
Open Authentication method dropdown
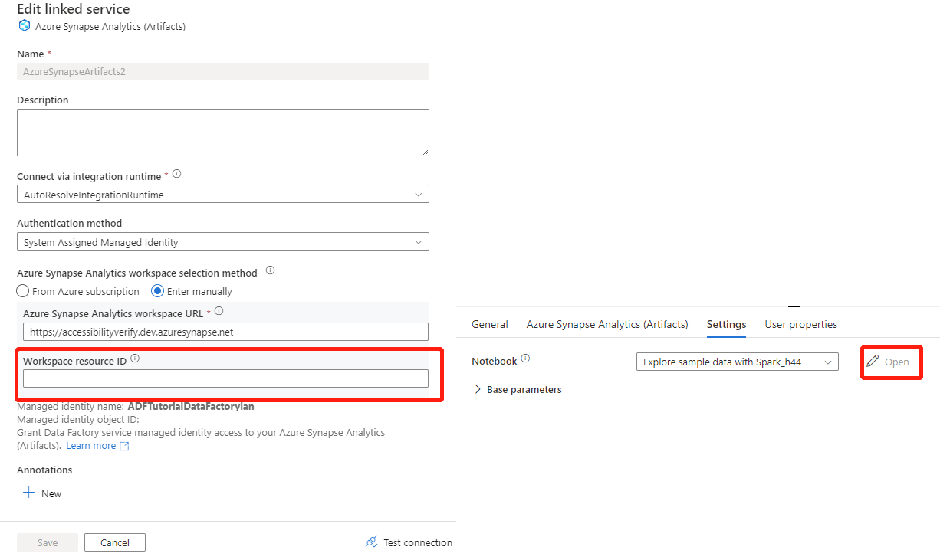[x=223, y=242]
